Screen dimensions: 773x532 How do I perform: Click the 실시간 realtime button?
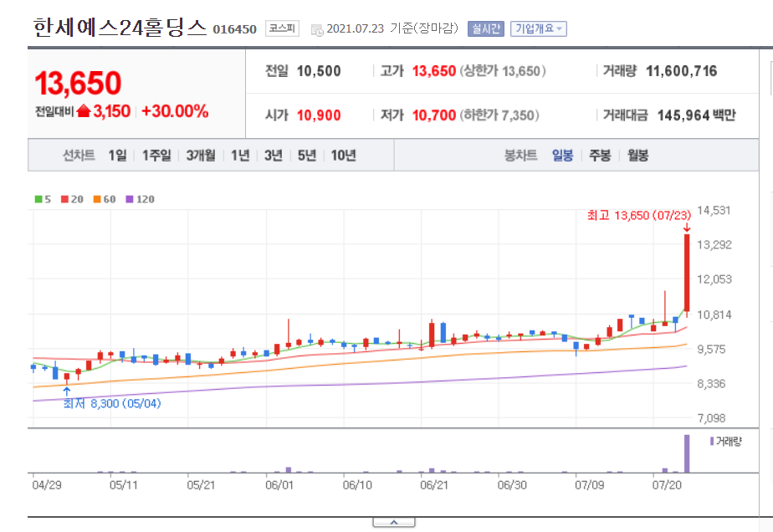(485, 29)
